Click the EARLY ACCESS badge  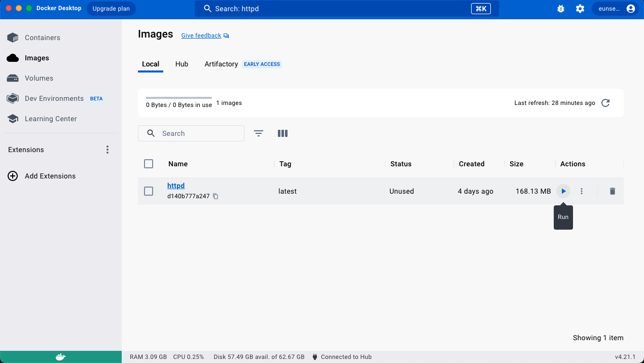262,64
